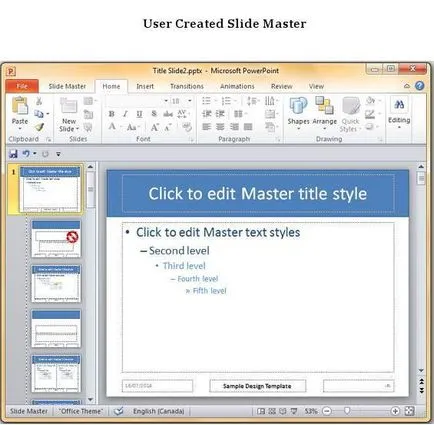Toggle Bold formatting
Viewport: 434px width, 425px height.
pos(112,114)
